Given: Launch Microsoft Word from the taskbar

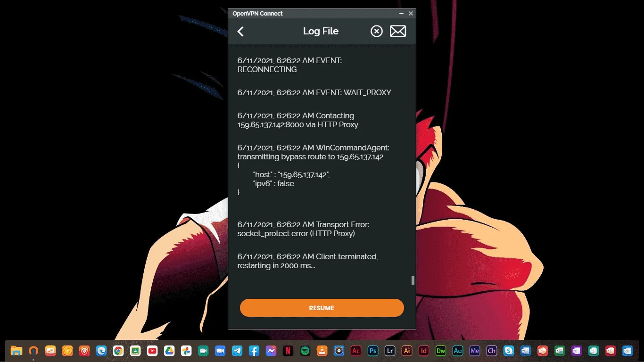Looking at the screenshot, I should click(x=526, y=351).
